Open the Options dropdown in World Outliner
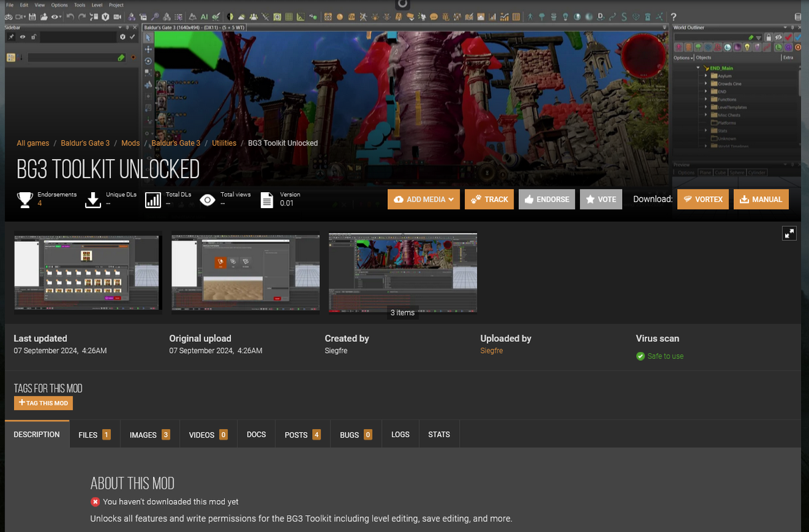Image resolution: width=809 pixels, height=532 pixels. pos(683,58)
